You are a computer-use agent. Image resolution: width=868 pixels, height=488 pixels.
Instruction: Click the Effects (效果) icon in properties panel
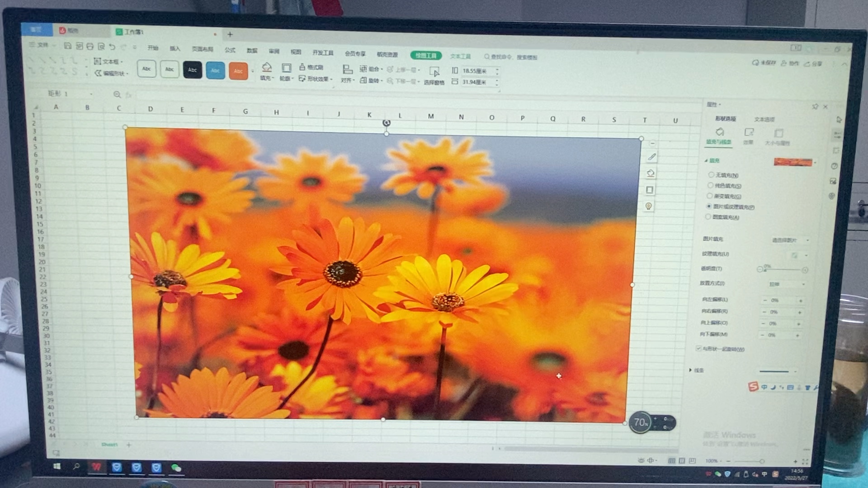click(x=749, y=133)
